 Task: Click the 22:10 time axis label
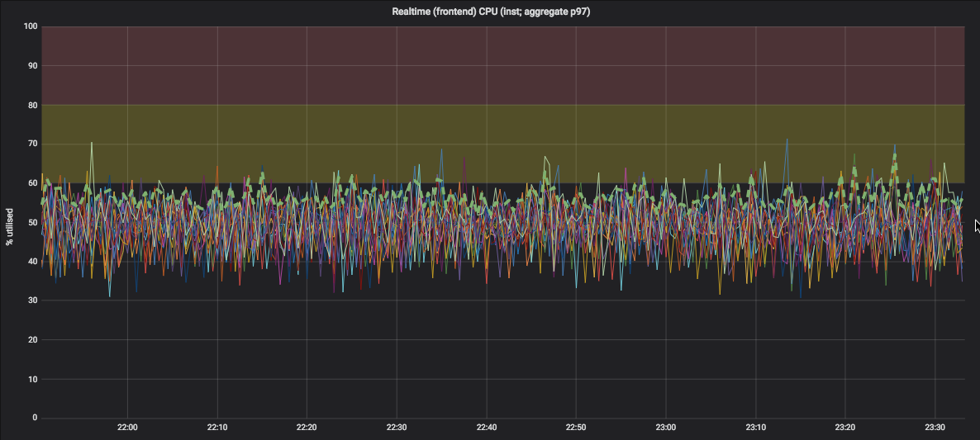(x=216, y=428)
